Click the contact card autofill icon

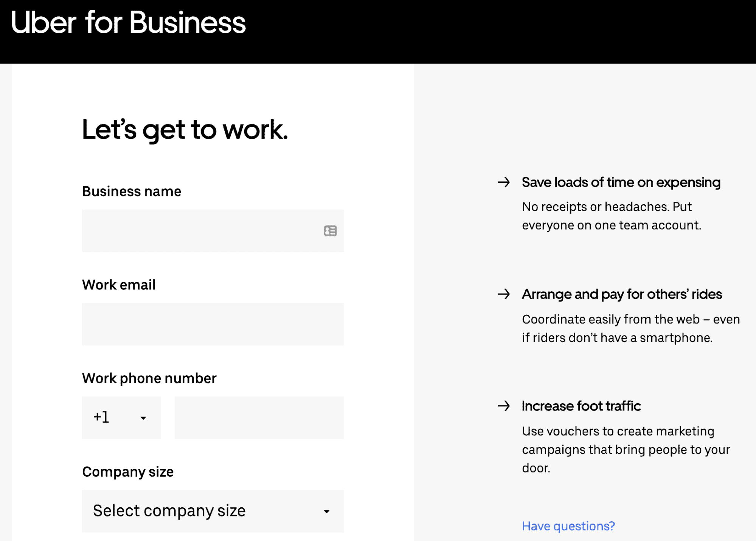point(330,231)
